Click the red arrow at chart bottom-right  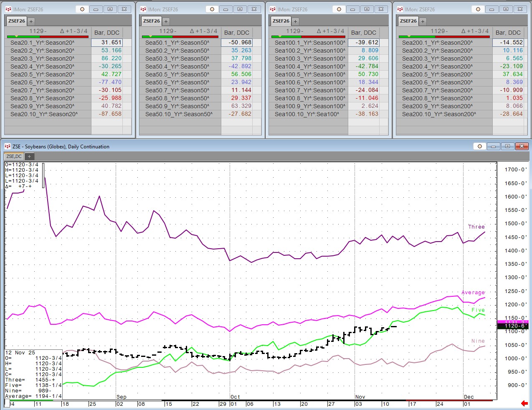click(524, 403)
